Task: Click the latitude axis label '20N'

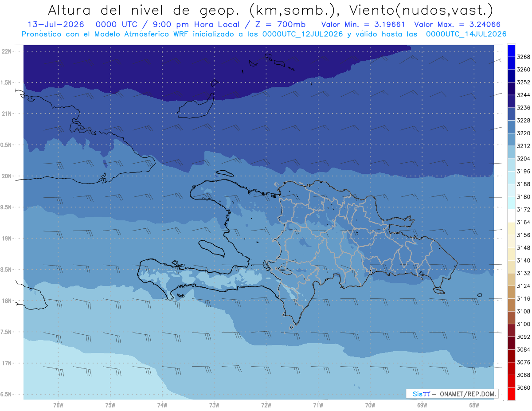Action: [8, 176]
